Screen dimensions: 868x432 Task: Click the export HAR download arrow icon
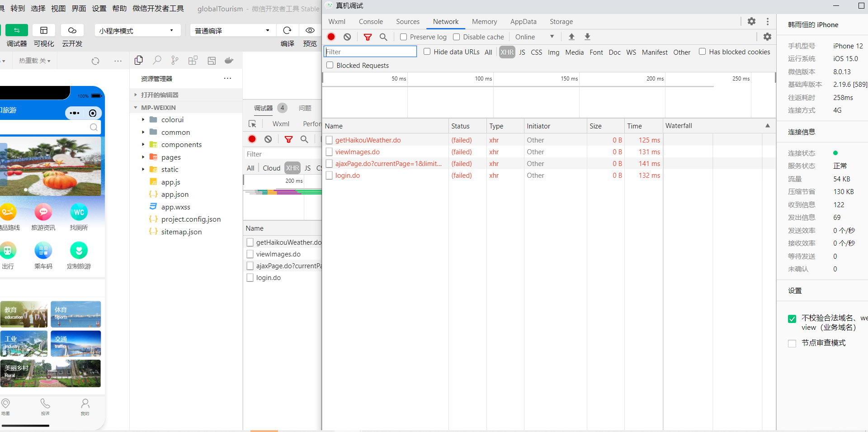(x=587, y=37)
